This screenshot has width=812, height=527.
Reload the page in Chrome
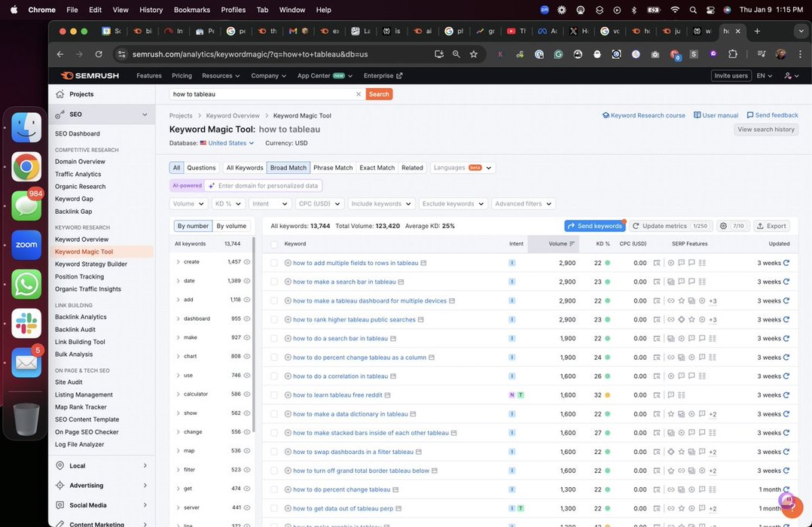pos(99,54)
